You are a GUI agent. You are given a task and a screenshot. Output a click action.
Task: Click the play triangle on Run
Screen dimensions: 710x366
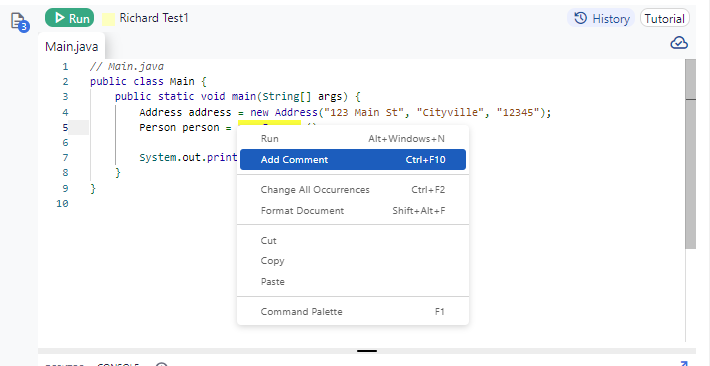(59, 18)
